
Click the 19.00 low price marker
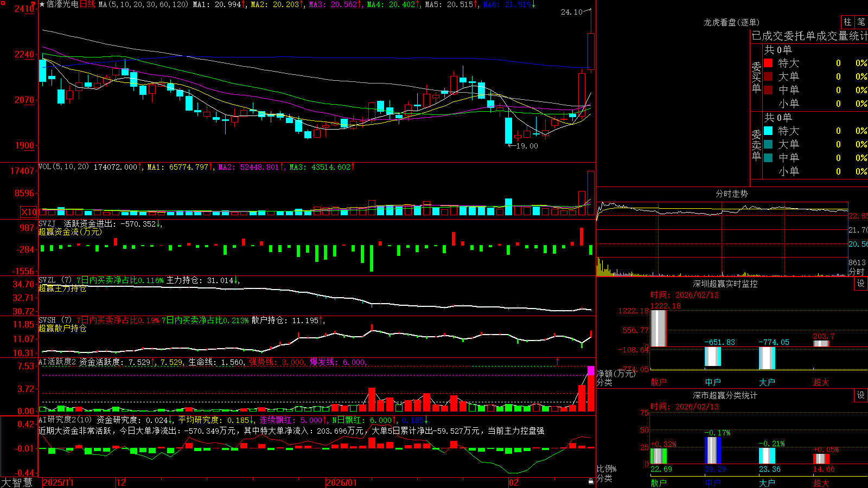coord(527,146)
